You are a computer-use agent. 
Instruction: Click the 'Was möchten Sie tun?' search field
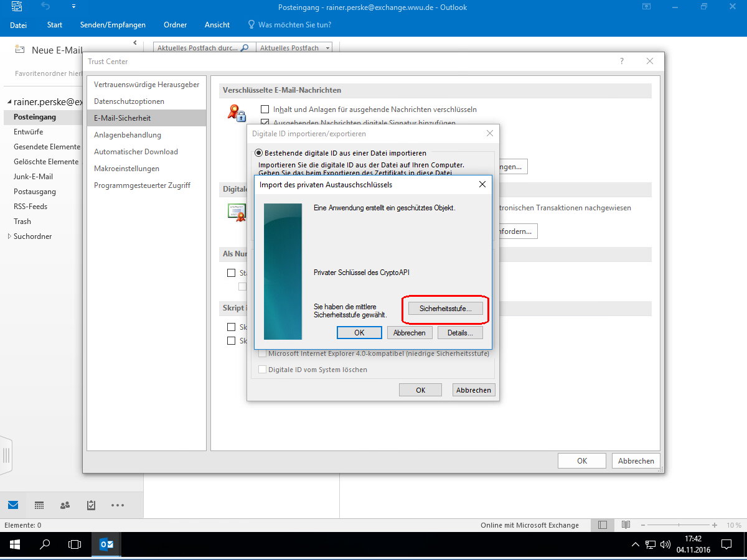(x=294, y=25)
